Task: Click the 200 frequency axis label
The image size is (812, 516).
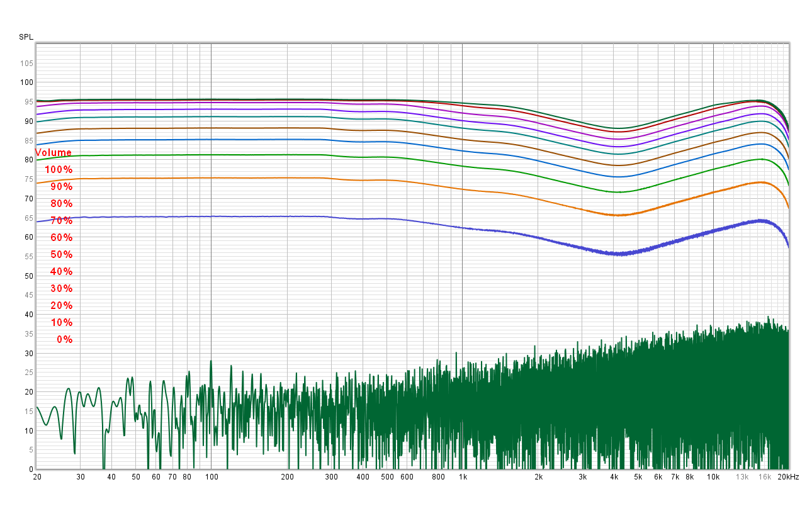Action: pos(287,477)
